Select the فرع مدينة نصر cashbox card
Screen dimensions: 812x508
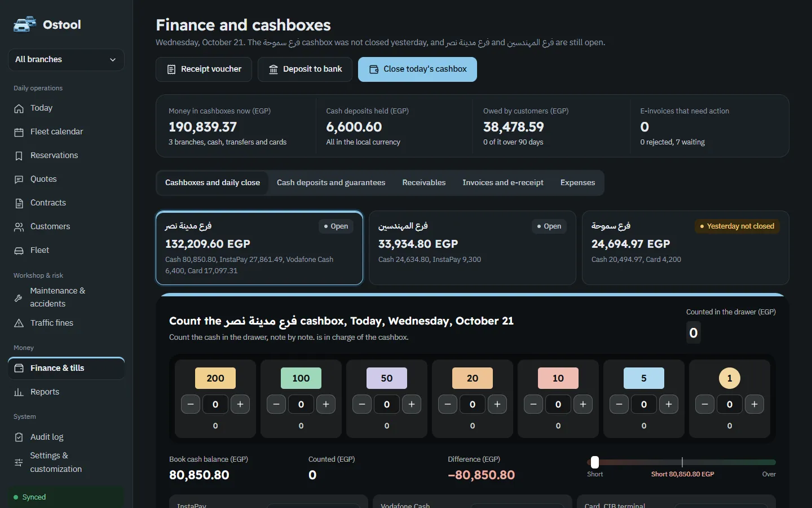pyautogui.click(x=259, y=248)
